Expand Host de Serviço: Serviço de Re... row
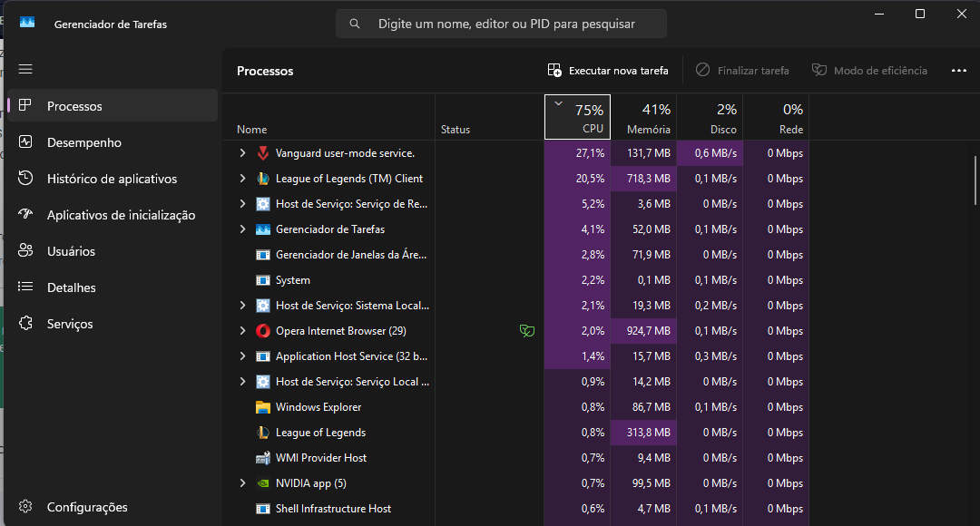 [242, 204]
